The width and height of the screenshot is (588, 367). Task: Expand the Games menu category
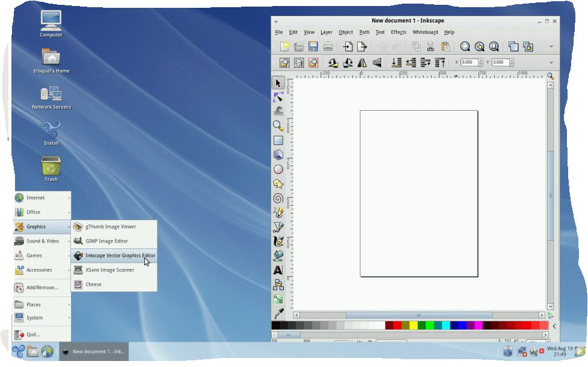click(42, 256)
